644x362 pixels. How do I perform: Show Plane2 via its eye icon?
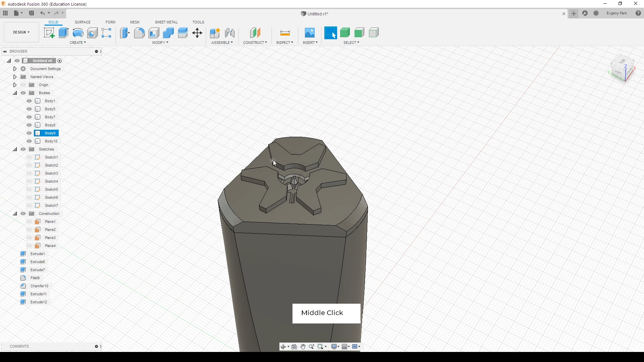[29, 230]
